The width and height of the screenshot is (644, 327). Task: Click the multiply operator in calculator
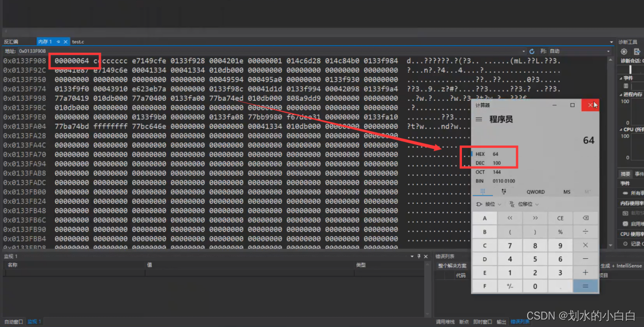coord(585,245)
